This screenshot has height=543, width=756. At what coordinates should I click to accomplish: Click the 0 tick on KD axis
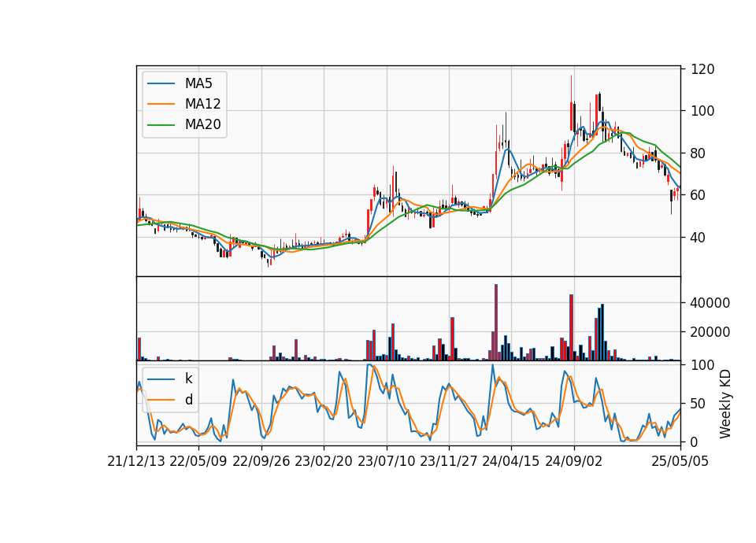695,441
